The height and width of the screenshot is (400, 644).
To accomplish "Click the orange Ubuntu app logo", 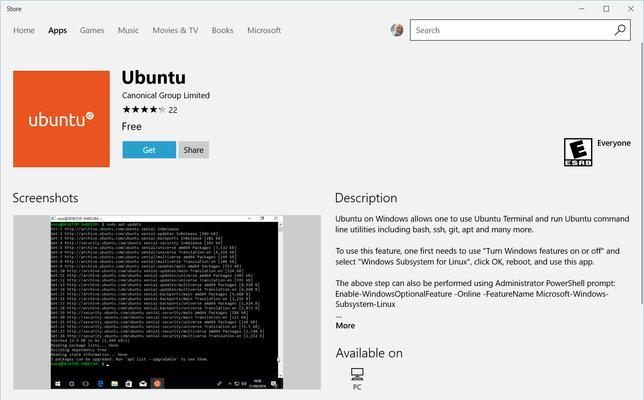I will click(61, 119).
